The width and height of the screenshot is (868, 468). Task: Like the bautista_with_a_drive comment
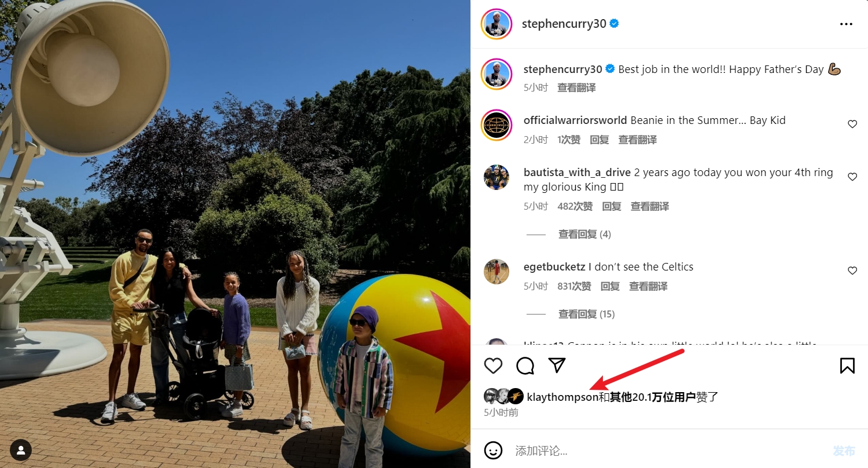click(852, 177)
